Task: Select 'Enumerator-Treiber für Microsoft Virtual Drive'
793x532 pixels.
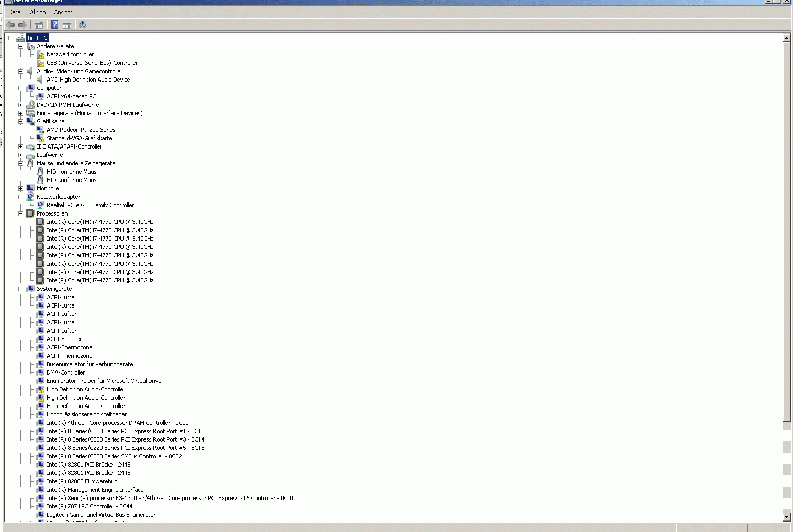Action: point(104,381)
